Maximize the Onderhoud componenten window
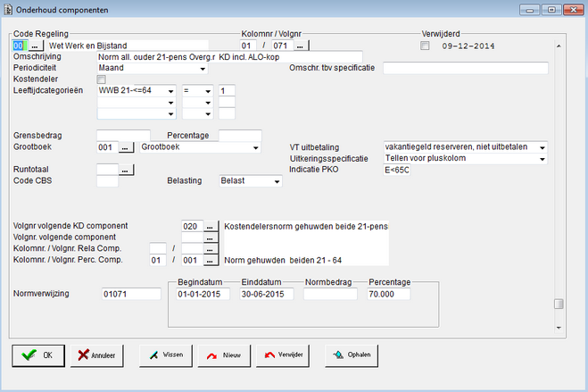Image resolution: width=588 pixels, height=392 pixels. tap(551, 10)
